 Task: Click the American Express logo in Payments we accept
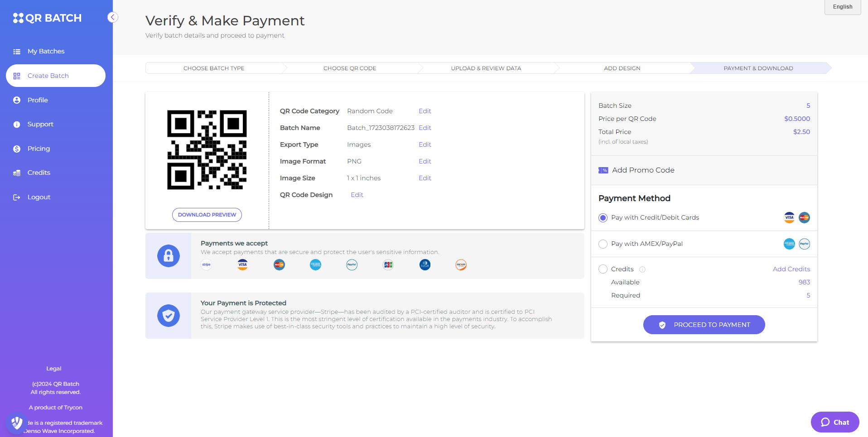point(316,265)
